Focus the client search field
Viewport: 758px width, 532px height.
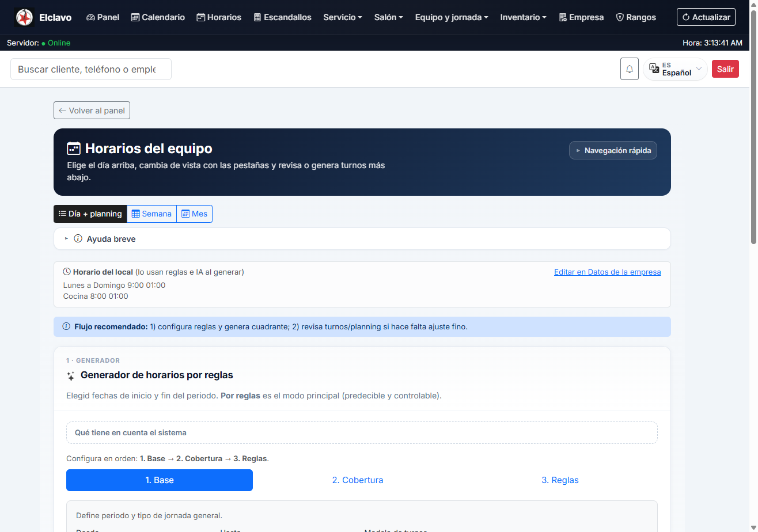pyautogui.click(x=91, y=69)
